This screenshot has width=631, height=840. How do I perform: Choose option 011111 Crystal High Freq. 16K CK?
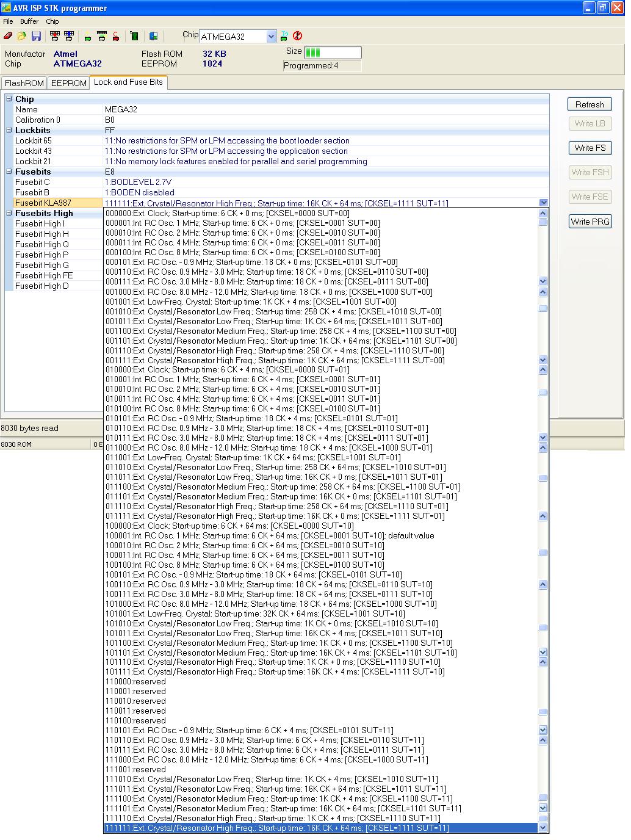(321, 516)
